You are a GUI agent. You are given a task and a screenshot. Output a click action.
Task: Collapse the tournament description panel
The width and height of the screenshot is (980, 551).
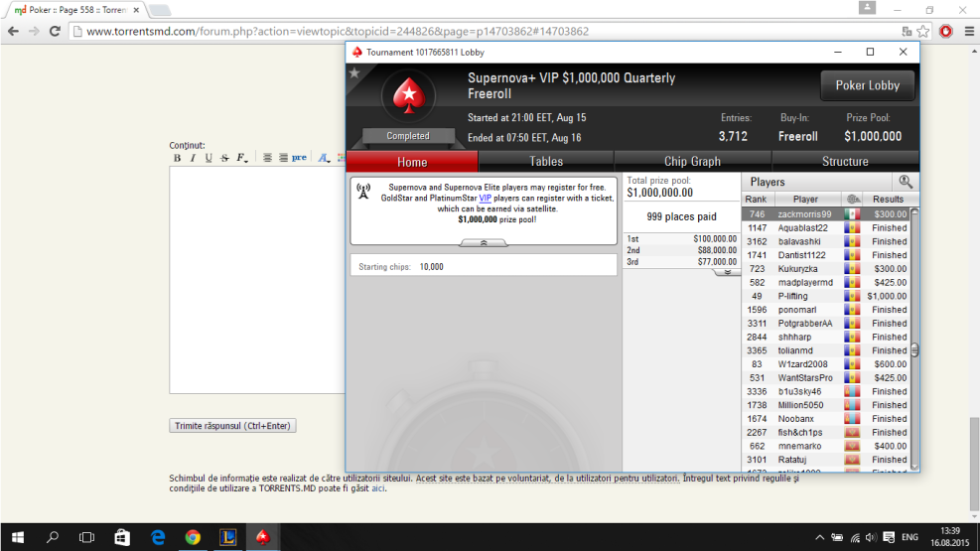(483, 242)
